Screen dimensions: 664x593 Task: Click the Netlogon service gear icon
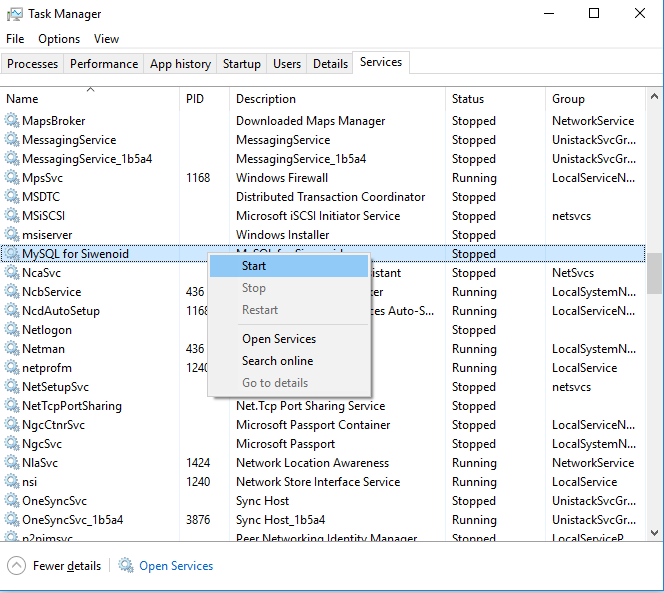click(12, 330)
